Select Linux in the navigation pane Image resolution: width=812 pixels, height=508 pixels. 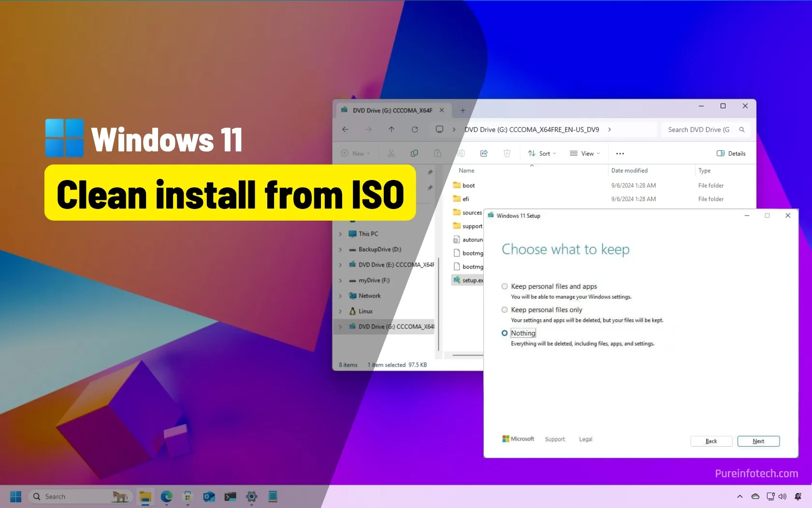(x=365, y=311)
